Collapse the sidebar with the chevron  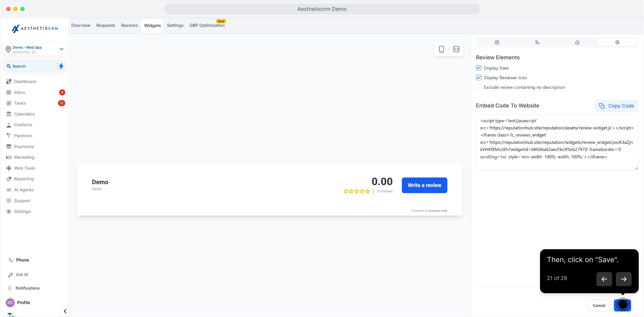(65, 311)
